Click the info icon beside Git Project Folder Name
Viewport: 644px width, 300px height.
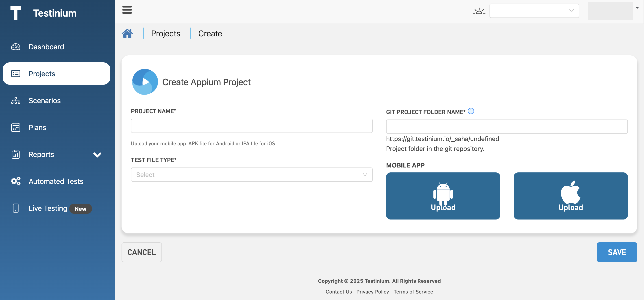pyautogui.click(x=470, y=111)
